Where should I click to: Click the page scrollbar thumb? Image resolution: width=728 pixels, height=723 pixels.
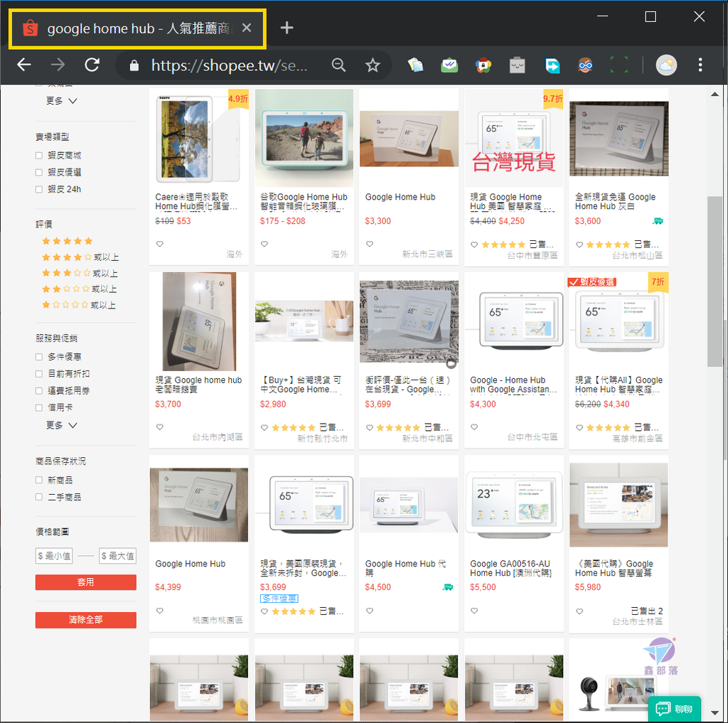click(714, 282)
